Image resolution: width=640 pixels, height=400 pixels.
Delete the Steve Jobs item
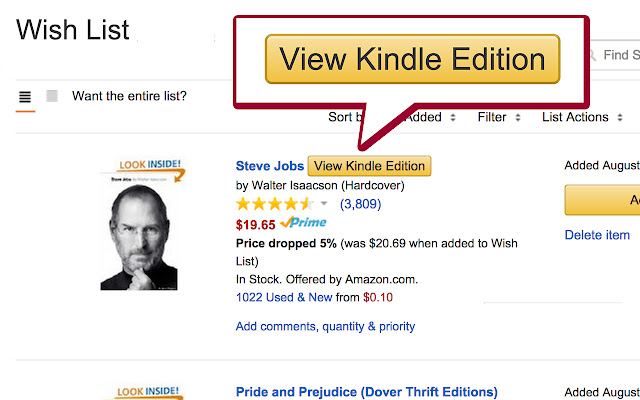tap(597, 235)
